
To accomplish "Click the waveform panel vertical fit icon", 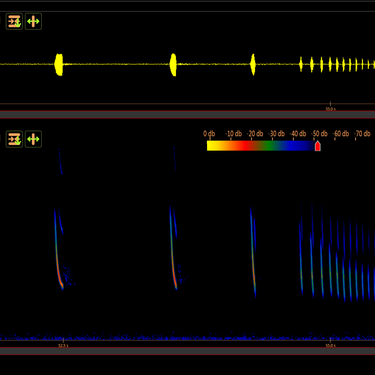I will pos(14,22).
